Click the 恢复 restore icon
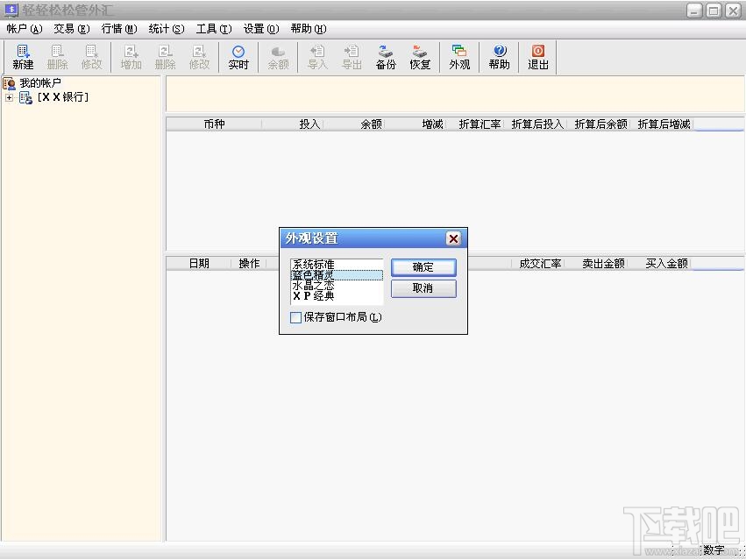This screenshot has width=746, height=560. 420,57
